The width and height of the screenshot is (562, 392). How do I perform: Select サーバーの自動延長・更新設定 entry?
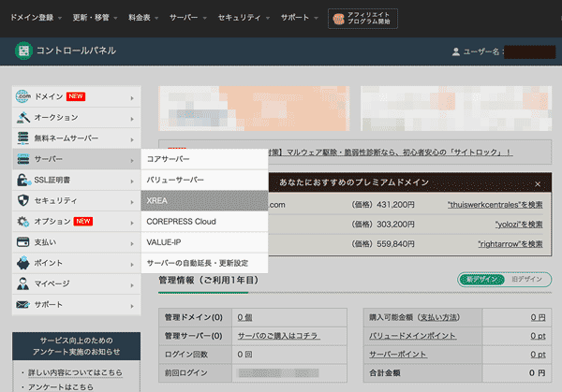204,263
